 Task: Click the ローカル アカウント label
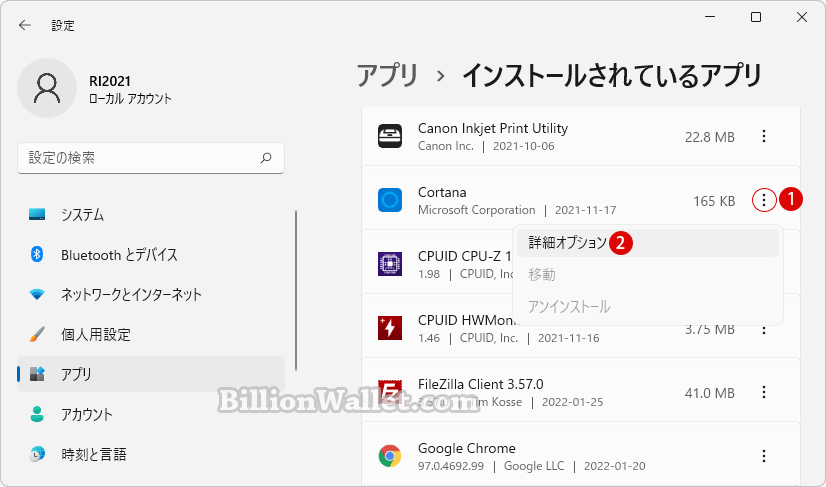(x=130, y=99)
